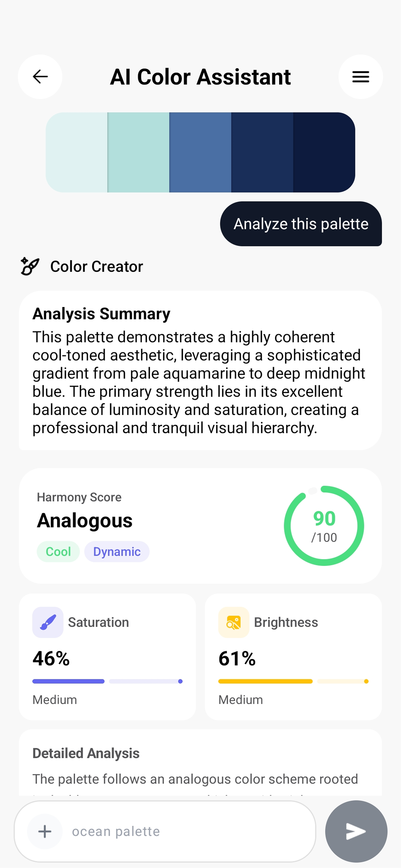The width and height of the screenshot is (401, 868).
Task: Select the Cool tag under Analogous
Action: 58,552
